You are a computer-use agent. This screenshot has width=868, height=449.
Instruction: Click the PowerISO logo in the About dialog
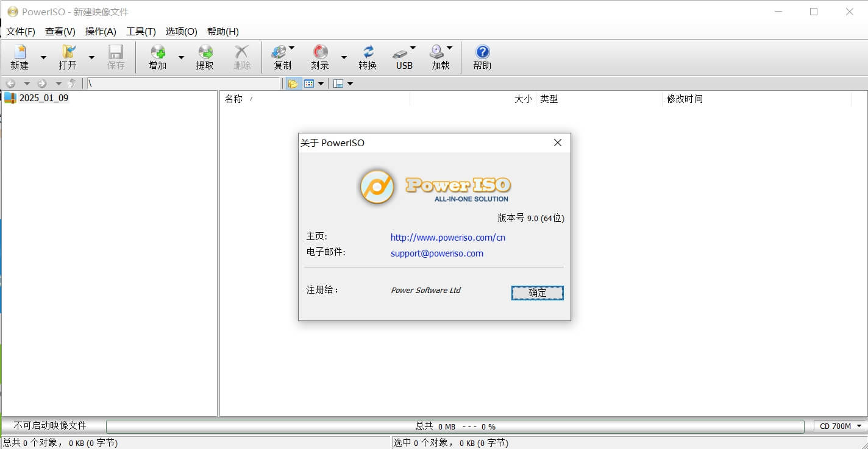377,186
